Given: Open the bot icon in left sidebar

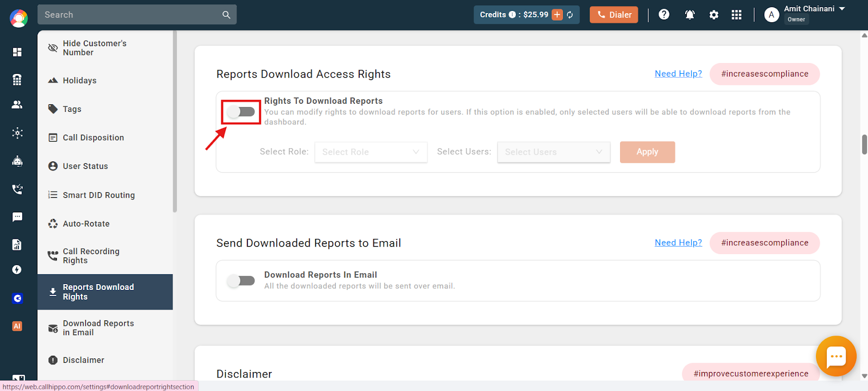Looking at the screenshot, I should (x=17, y=161).
